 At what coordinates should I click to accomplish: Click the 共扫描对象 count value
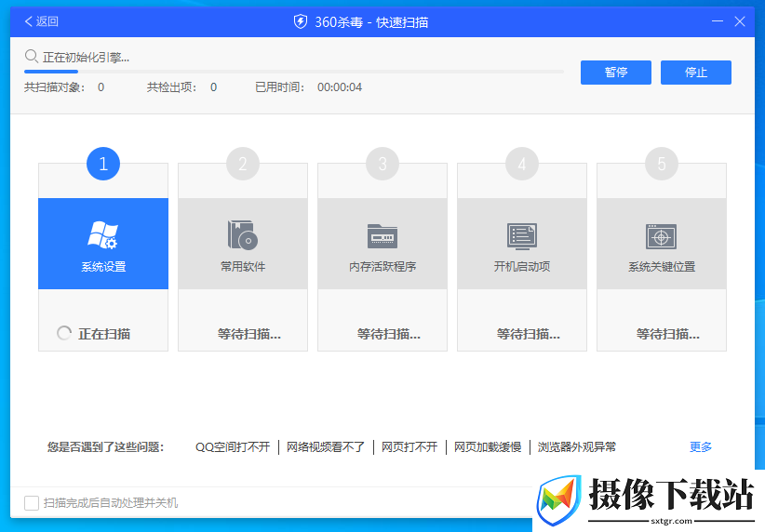click(x=101, y=87)
